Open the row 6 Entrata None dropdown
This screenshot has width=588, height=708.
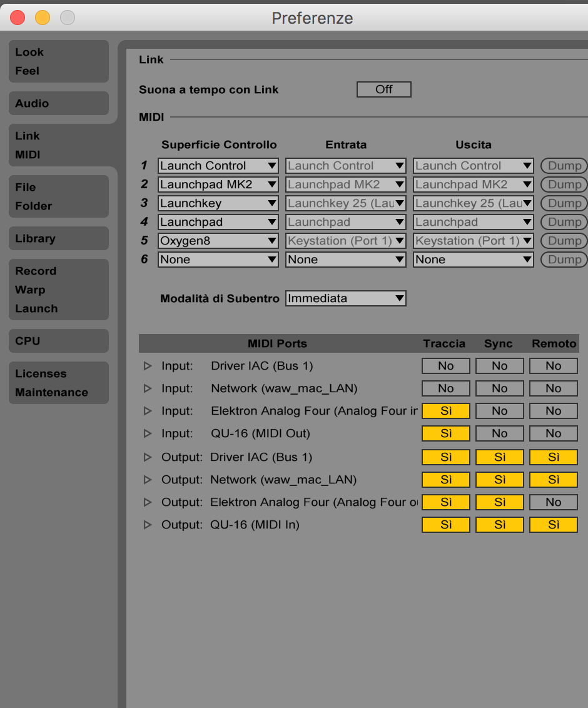coord(345,260)
